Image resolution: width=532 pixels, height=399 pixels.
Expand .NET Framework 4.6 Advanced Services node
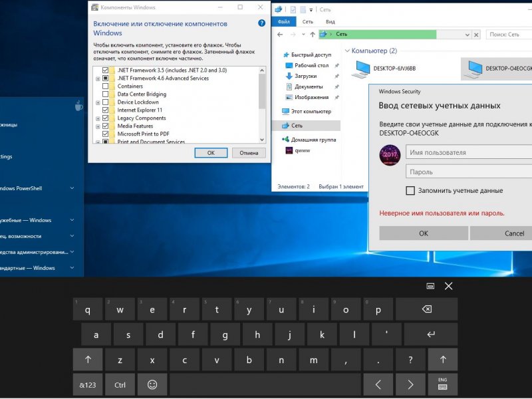pos(98,78)
